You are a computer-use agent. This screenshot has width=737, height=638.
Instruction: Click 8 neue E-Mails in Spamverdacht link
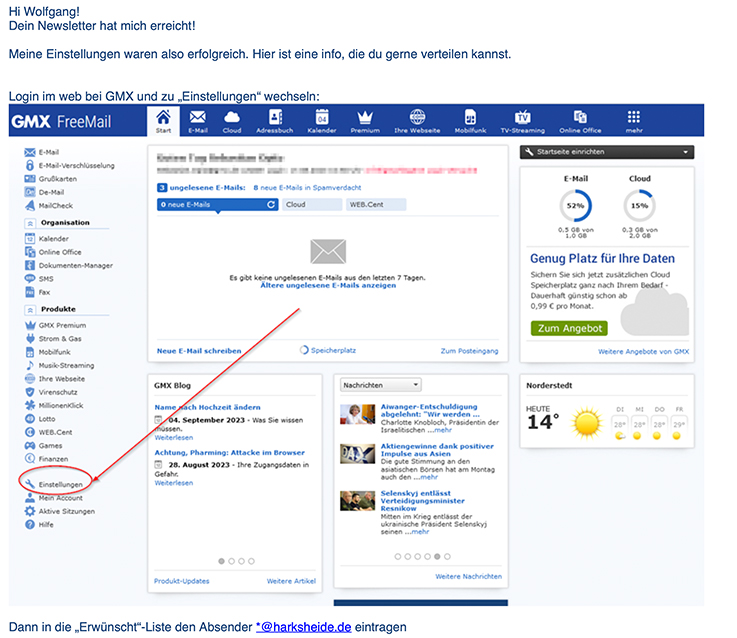point(307,188)
